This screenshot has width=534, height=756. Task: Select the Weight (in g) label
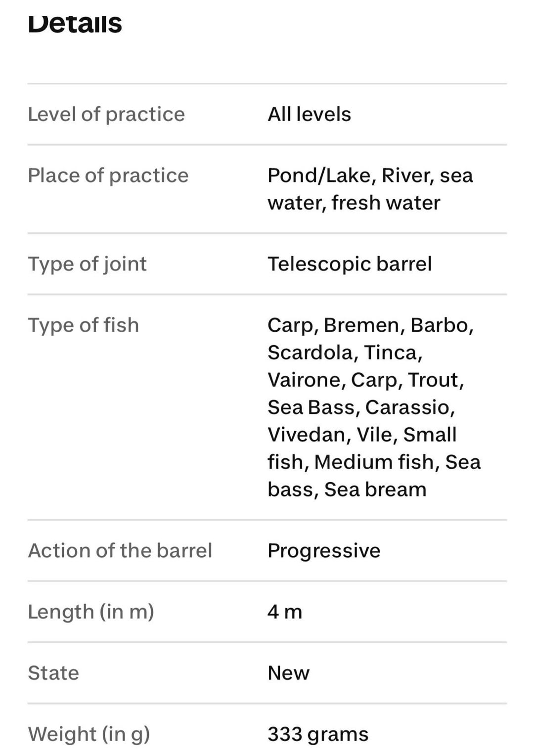point(89,734)
